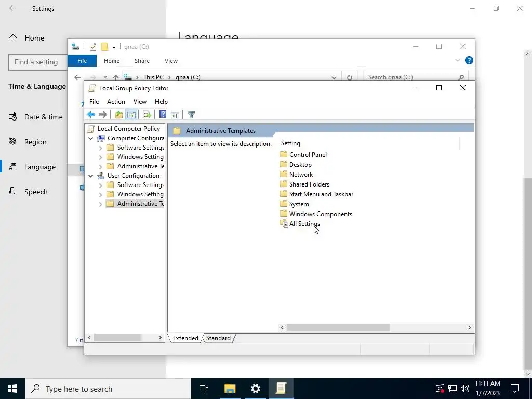Click the Settings window vertical scrollbar thumb
Image resolution: width=532 pixels, height=399 pixels.
tap(528, 273)
